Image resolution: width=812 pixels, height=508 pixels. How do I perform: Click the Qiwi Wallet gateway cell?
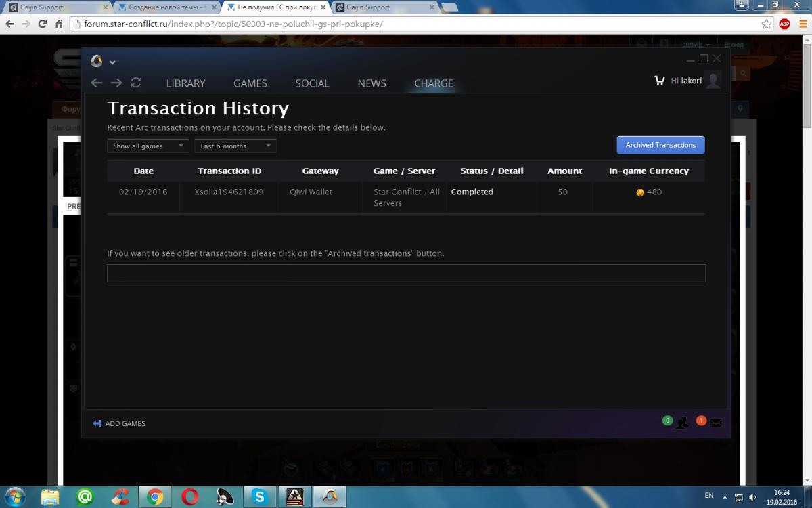[x=311, y=192]
